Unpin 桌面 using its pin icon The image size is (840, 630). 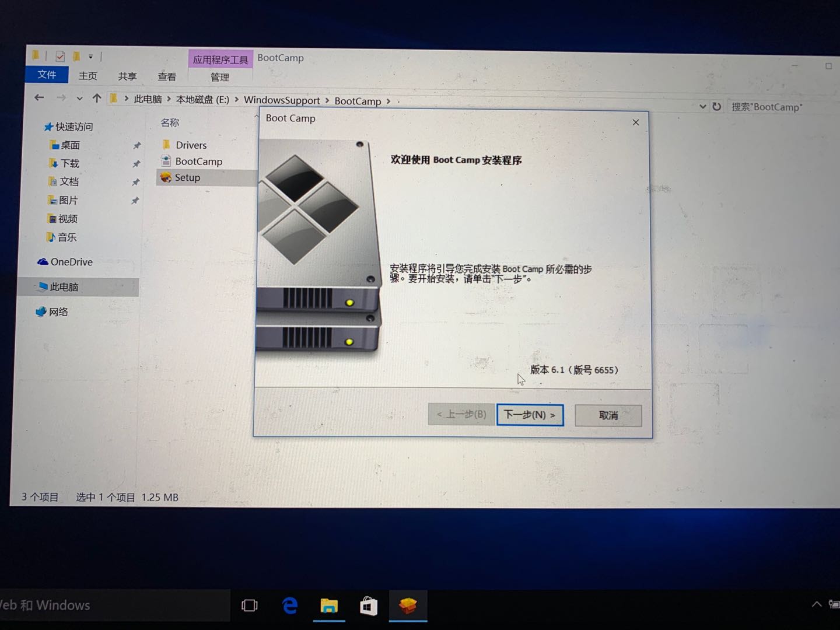(136, 145)
